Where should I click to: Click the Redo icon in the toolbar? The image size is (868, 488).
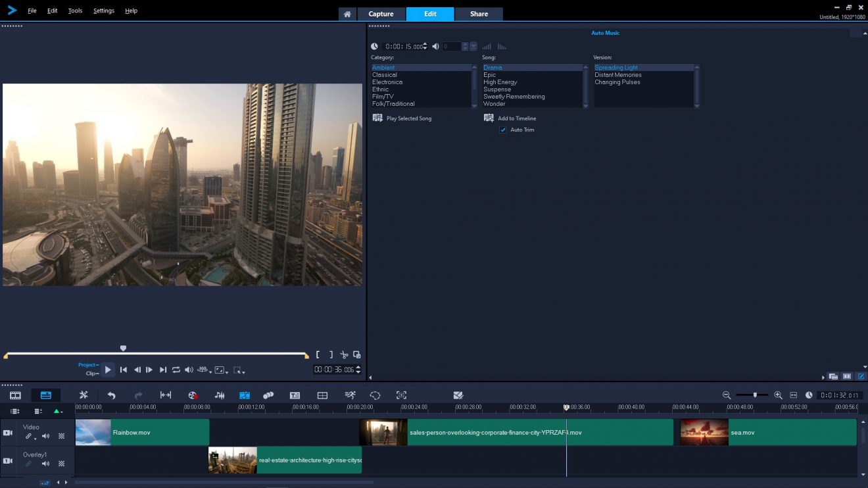(137, 395)
